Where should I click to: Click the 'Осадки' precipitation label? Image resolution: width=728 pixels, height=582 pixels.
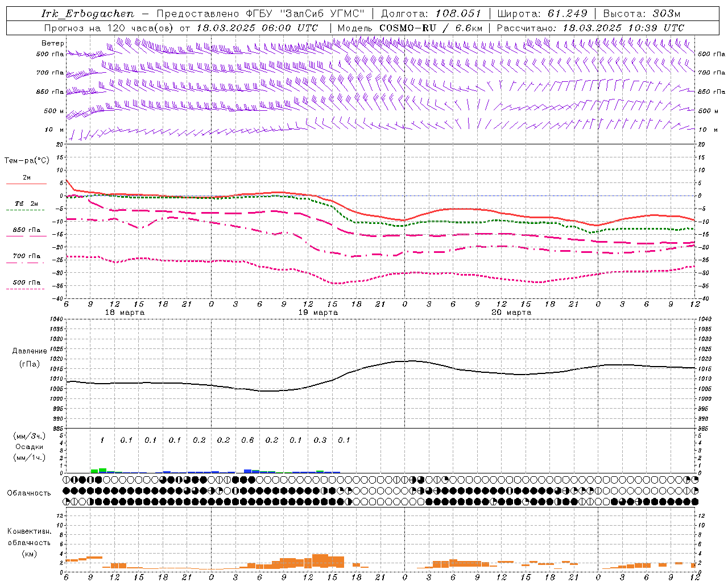point(30,447)
